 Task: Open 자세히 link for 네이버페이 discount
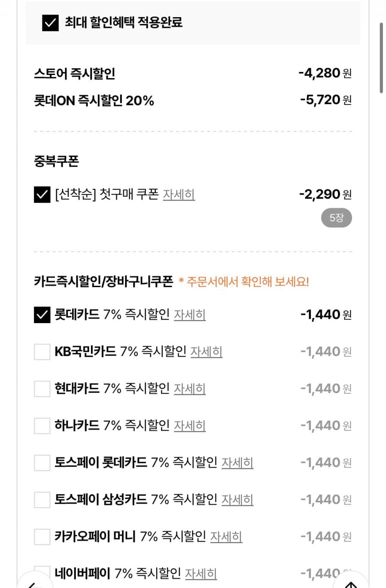coord(201,573)
